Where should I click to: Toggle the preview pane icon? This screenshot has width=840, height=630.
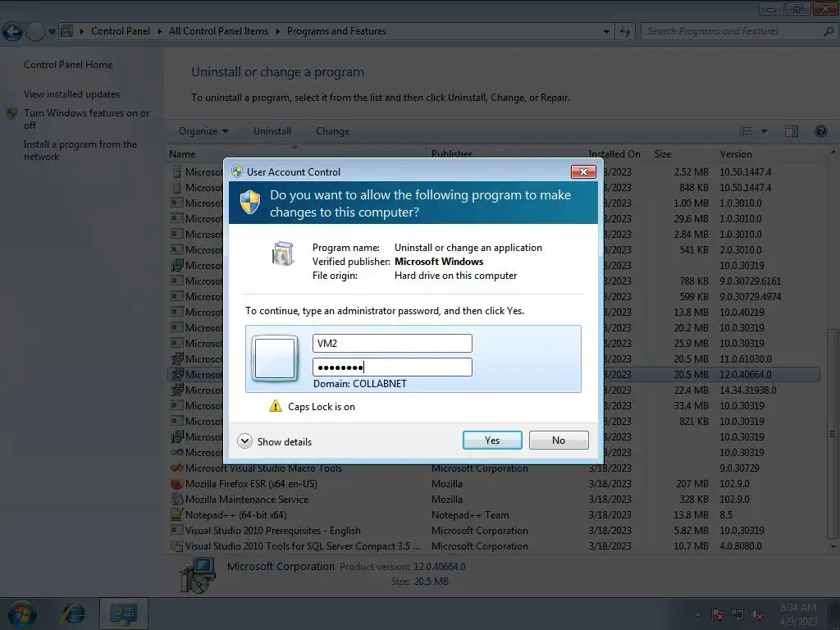click(792, 131)
